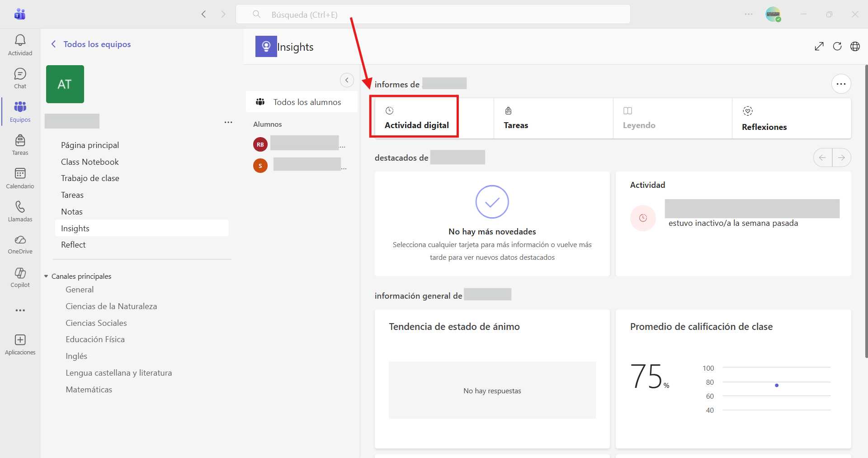Click the Teams logo icon

tap(20, 14)
